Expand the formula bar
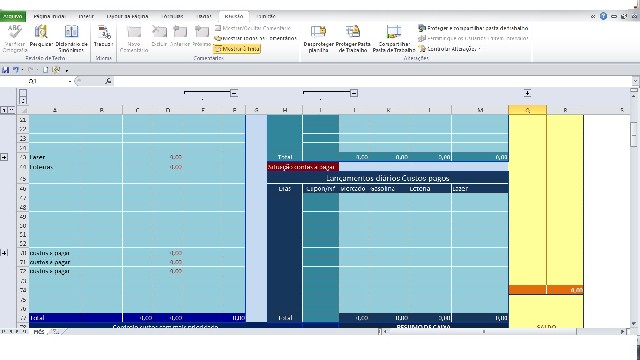 (x=635, y=81)
